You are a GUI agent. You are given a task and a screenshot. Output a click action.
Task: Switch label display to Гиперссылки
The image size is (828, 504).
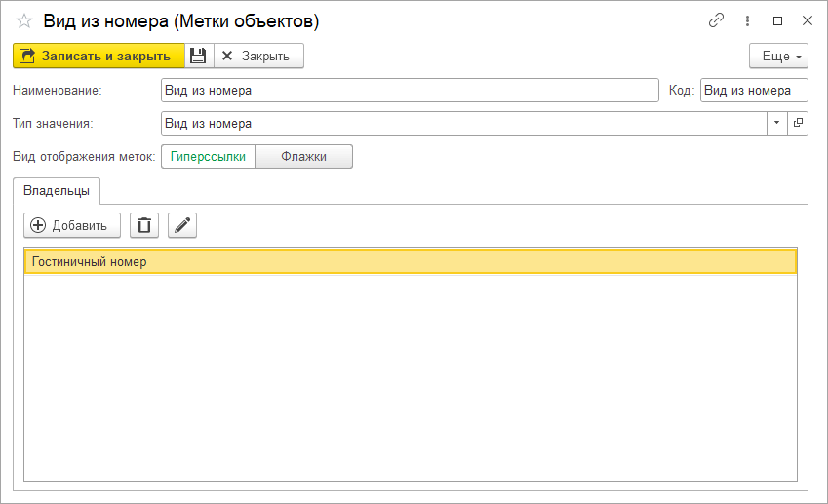point(208,156)
